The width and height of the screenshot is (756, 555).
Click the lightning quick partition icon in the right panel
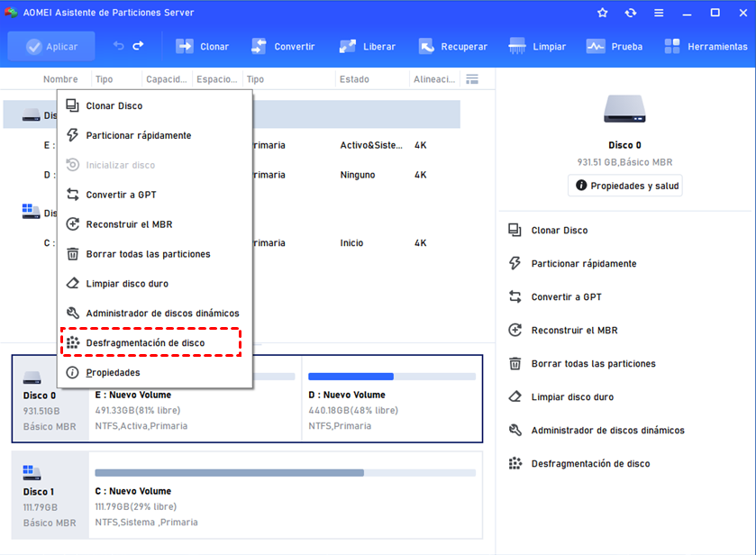[x=515, y=263]
